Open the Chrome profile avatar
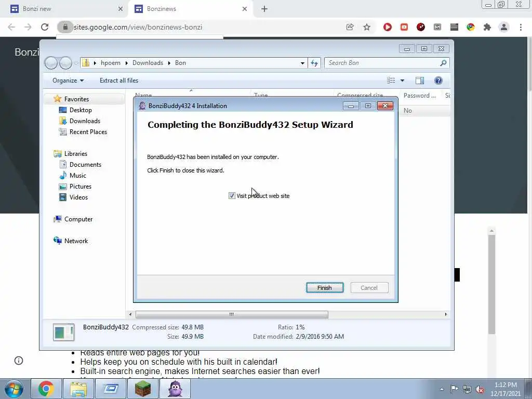 point(504,27)
